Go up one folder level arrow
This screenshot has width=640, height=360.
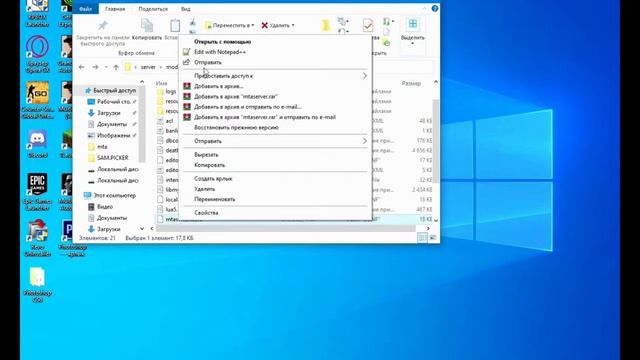point(116,67)
